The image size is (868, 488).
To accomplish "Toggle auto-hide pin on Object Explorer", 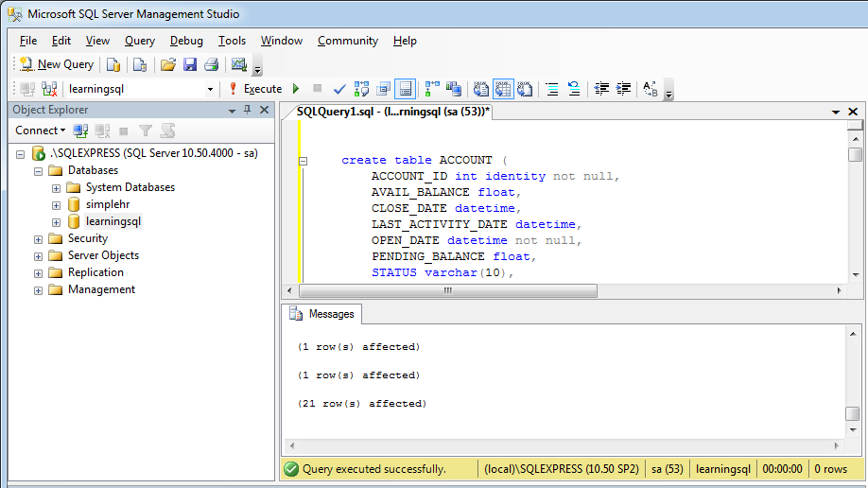I will pos(248,110).
